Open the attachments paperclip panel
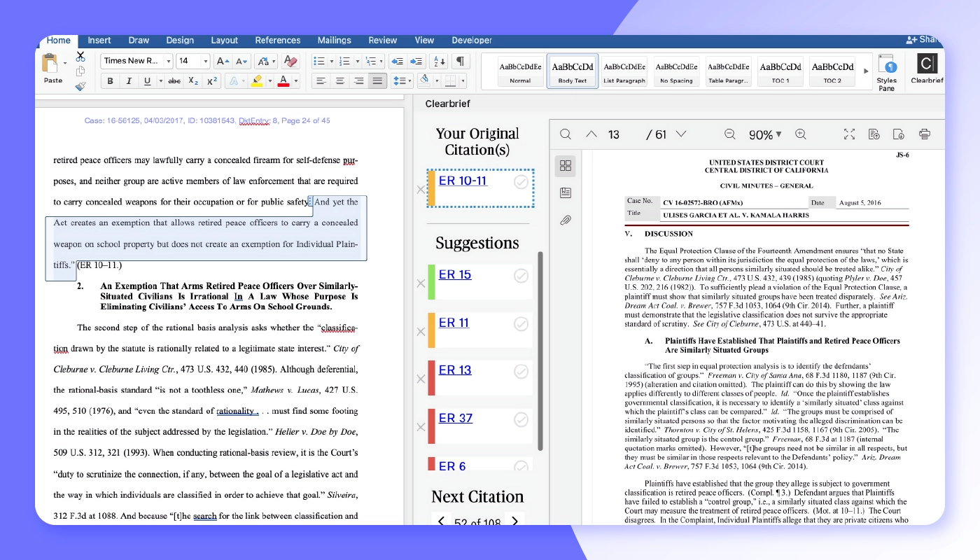 point(566,220)
